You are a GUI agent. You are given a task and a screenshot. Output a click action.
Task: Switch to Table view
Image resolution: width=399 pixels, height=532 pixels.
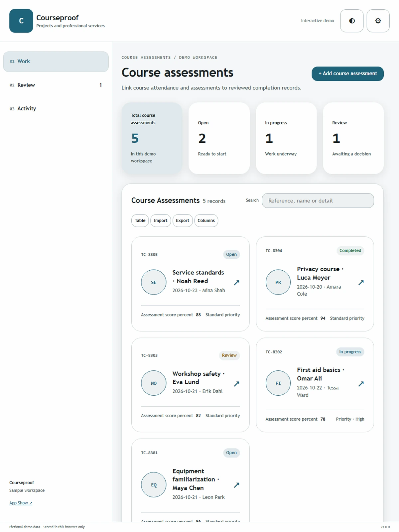[x=140, y=220]
